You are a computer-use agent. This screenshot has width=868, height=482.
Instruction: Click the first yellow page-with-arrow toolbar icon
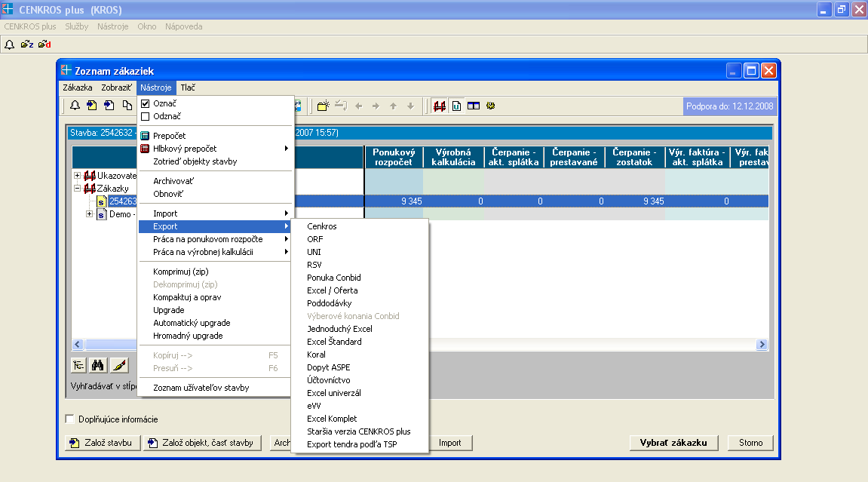point(92,106)
